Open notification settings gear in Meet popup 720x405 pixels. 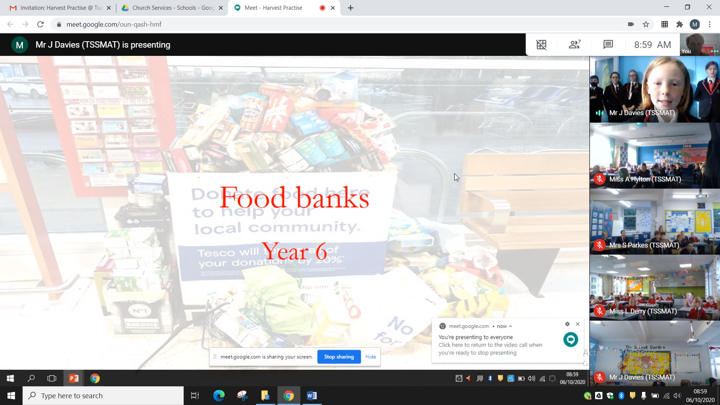click(x=567, y=324)
